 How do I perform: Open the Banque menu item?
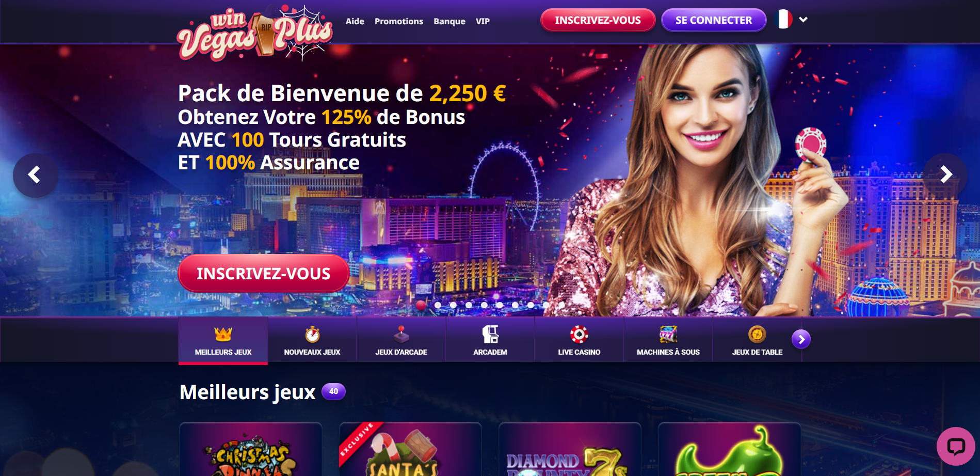point(449,21)
